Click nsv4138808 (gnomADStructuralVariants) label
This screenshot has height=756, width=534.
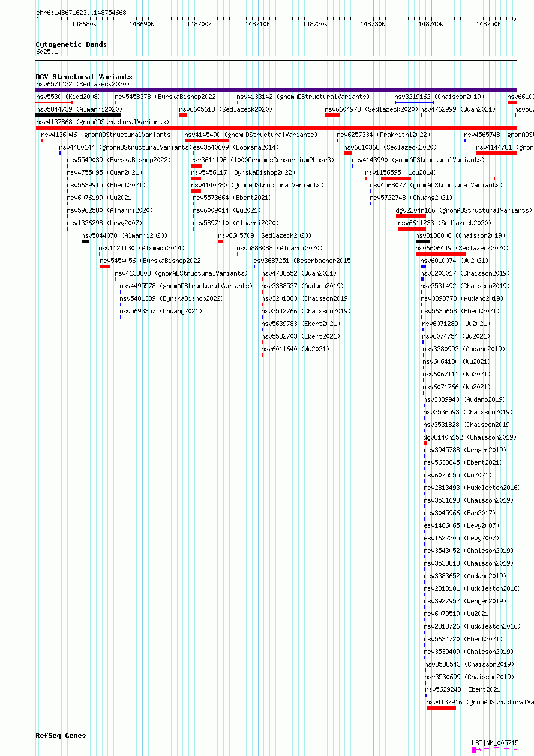(181, 273)
